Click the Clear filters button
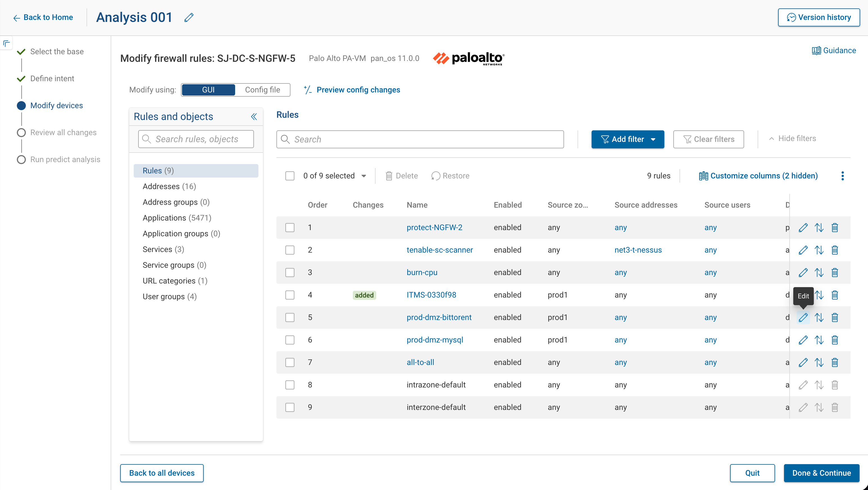Screen dimensions: 868x490 tap(708, 139)
